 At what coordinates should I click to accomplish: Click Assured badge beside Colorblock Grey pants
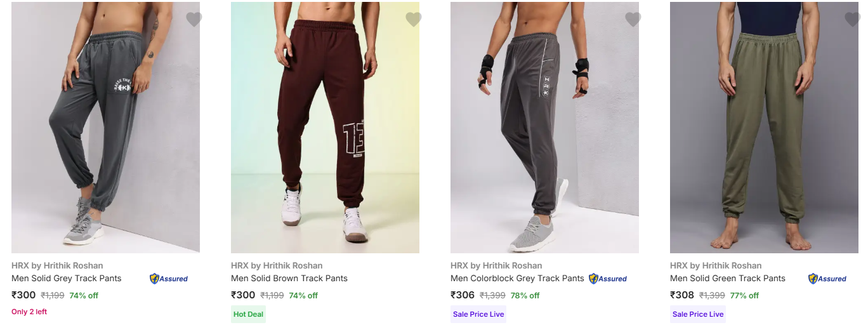pyautogui.click(x=608, y=279)
